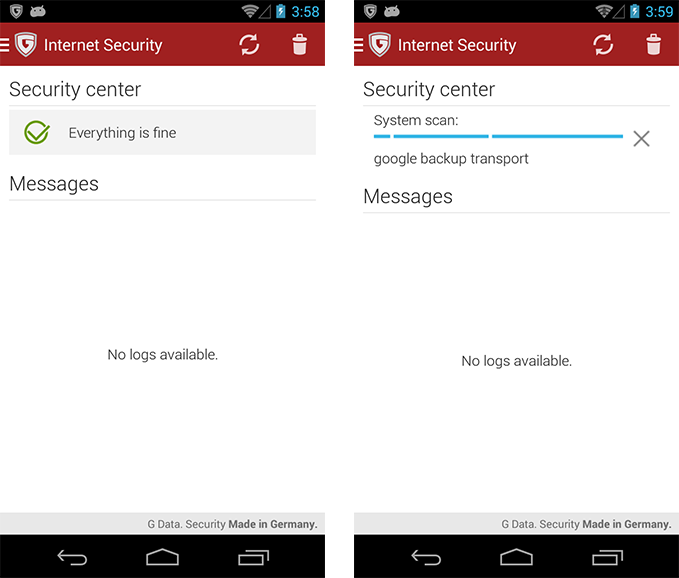Viewport: 679px width, 578px height.
Task: Tap the trash icon on right phone
Action: [653, 45]
